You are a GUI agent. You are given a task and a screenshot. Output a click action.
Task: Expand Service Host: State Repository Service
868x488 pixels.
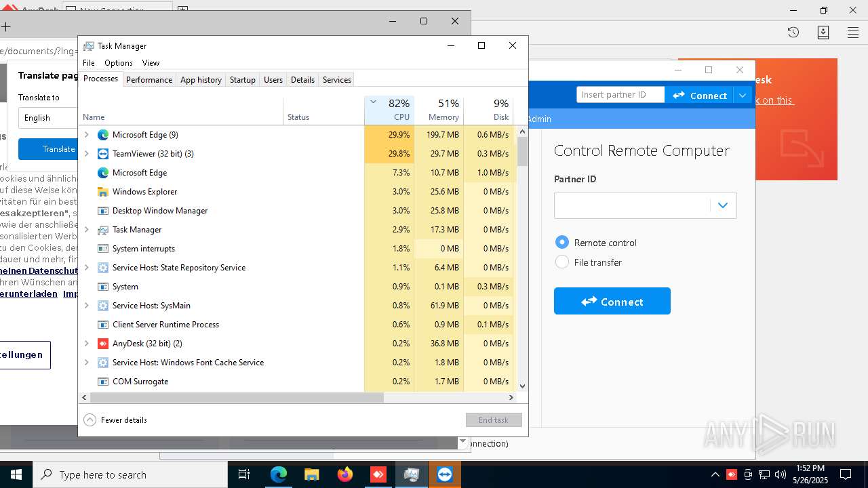coord(86,268)
